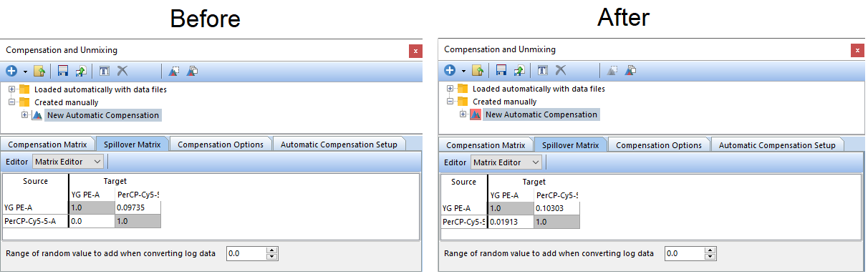Screen dimensions: 868x274
Task: Expand 'Loaded automatically with data files' in Before tree
Action: pos(12,90)
